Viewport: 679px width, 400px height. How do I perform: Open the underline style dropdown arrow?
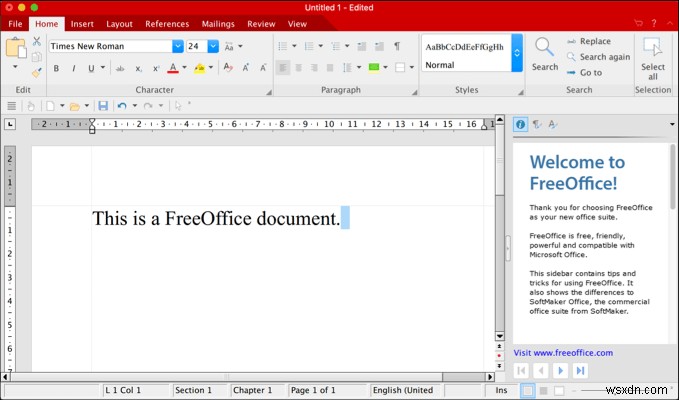(x=103, y=68)
